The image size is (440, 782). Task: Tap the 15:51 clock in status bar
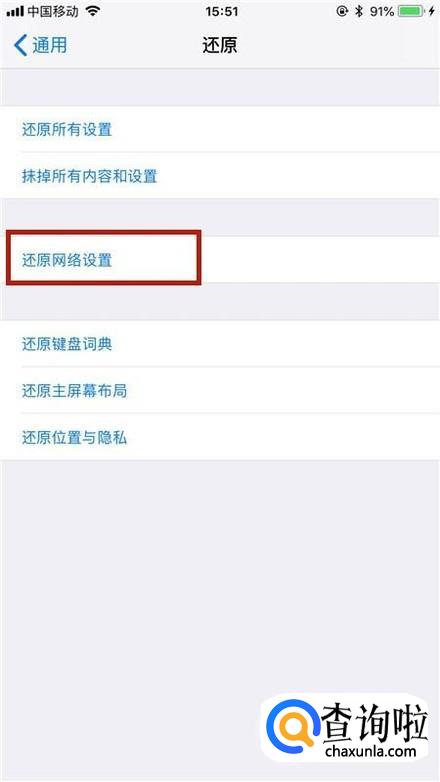[221, 11]
